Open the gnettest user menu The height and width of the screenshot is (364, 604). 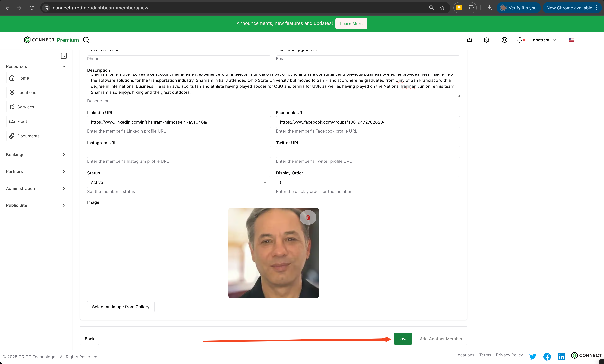pyautogui.click(x=544, y=40)
